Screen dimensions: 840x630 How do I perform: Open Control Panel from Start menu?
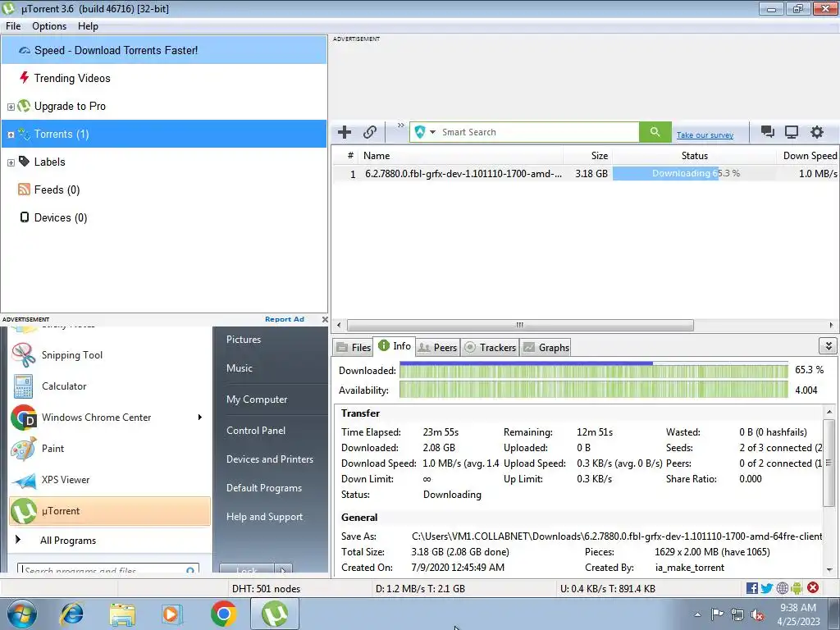tap(256, 430)
